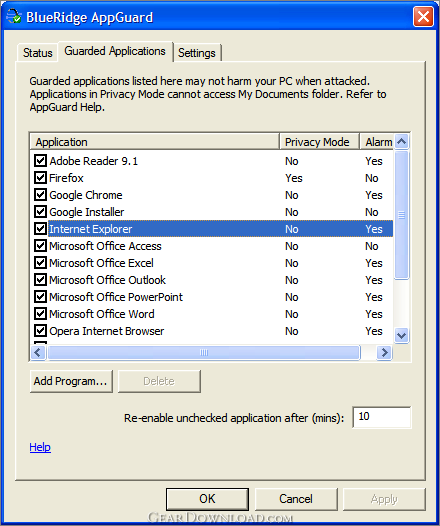This screenshot has width=440, height=526.
Task: Click the Cancel button
Action: 296,499
